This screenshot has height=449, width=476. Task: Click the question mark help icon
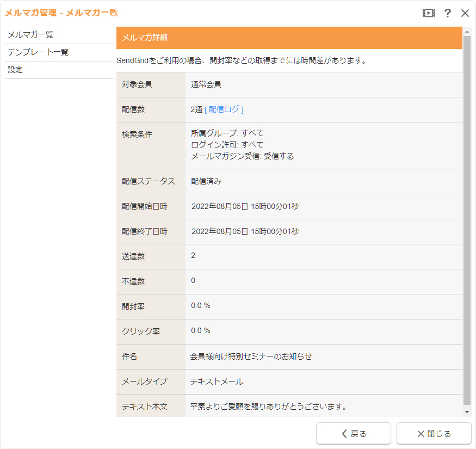(x=447, y=13)
